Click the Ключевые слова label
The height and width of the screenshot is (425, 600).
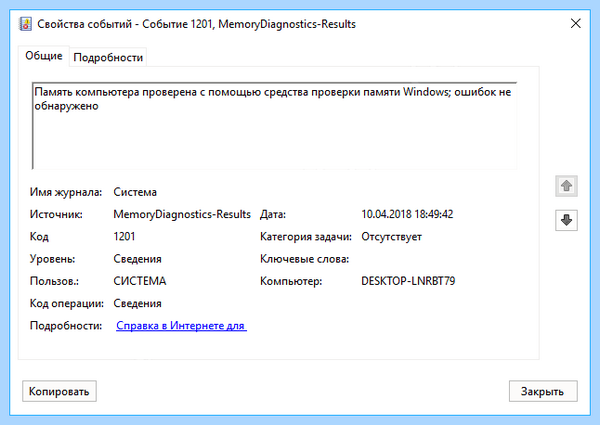pyautogui.click(x=305, y=259)
